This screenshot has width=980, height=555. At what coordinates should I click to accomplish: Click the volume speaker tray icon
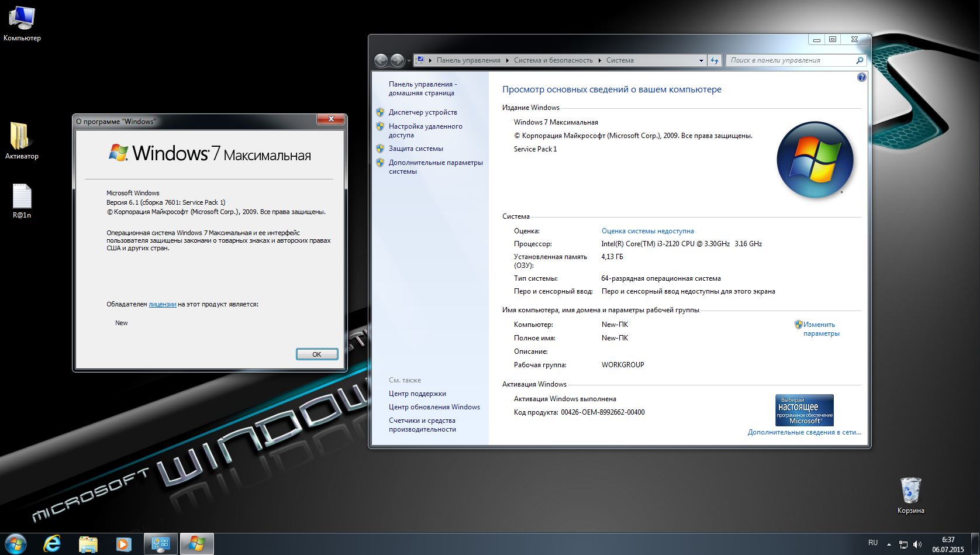(x=917, y=544)
